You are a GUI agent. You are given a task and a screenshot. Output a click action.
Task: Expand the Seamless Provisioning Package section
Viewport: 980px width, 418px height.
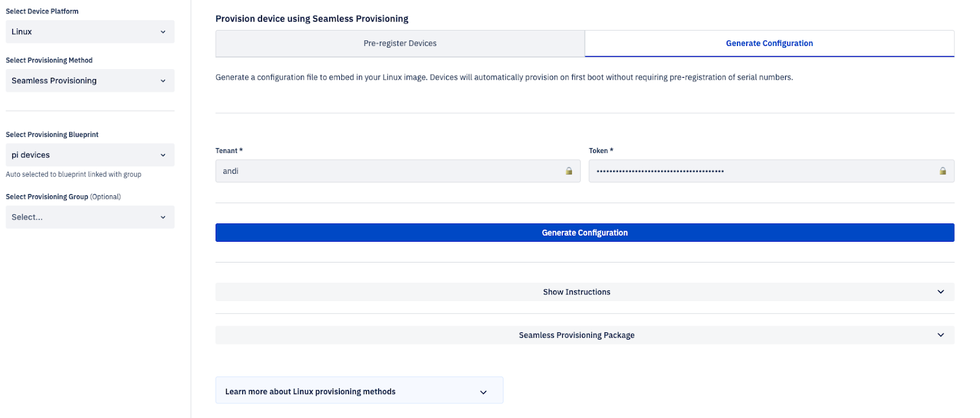click(x=576, y=335)
